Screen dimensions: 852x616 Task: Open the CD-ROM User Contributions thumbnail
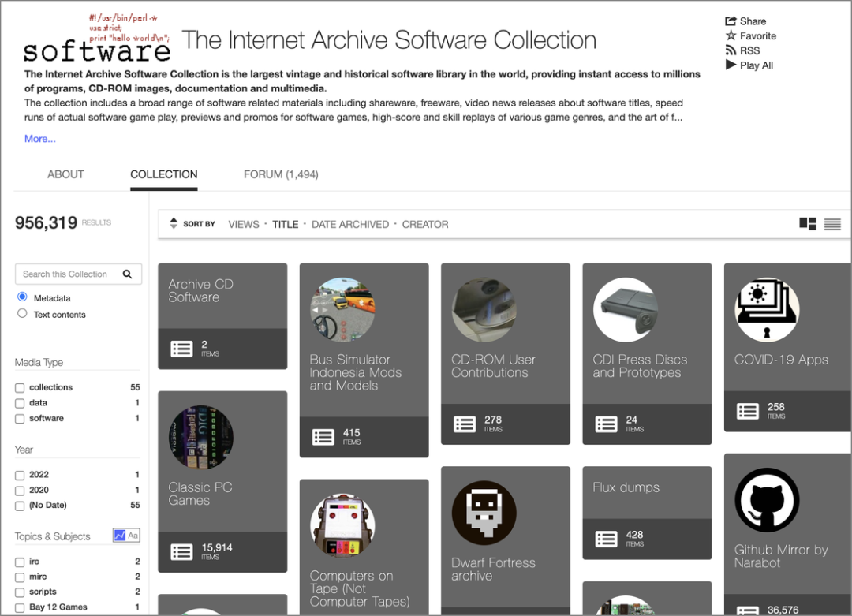[484, 310]
